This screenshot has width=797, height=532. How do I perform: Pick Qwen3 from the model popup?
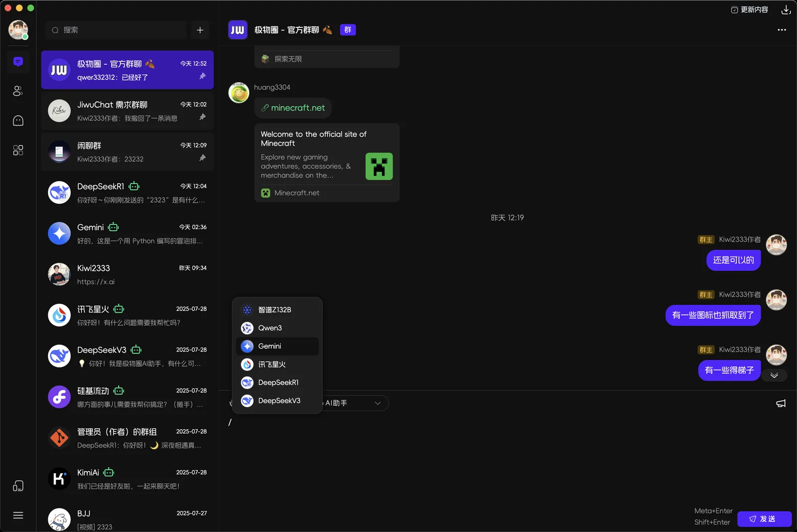pos(277,328)
